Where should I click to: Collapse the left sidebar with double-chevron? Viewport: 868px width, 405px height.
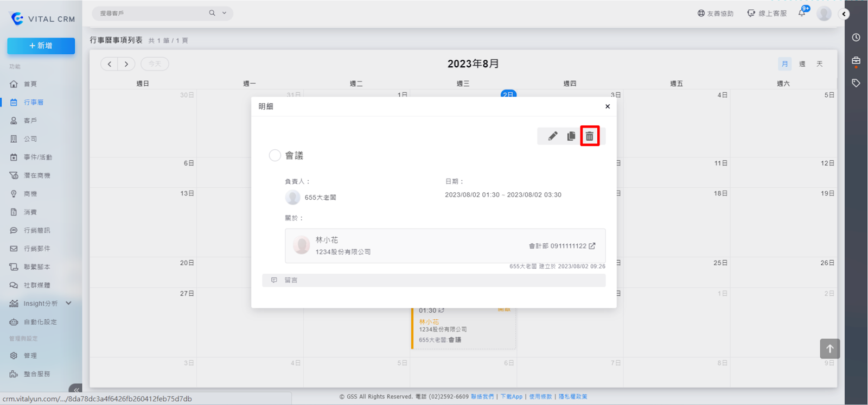click(76, 389)
